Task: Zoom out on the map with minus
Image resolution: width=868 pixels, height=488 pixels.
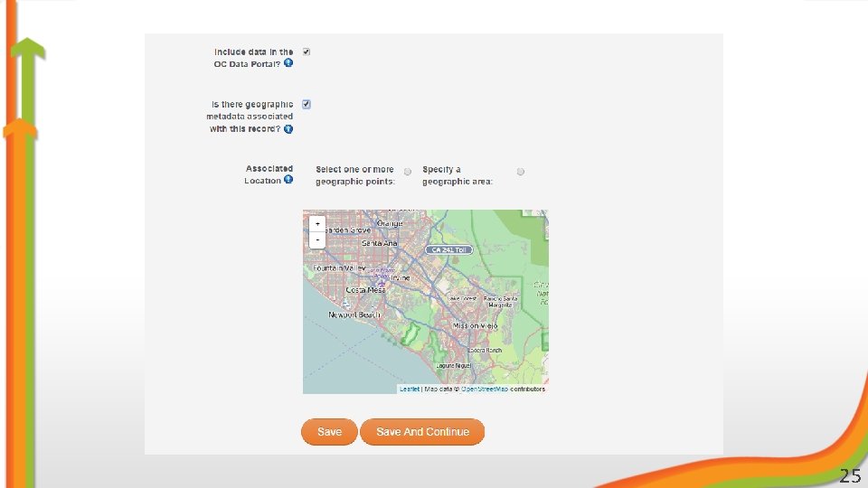Action: [317, 239]
